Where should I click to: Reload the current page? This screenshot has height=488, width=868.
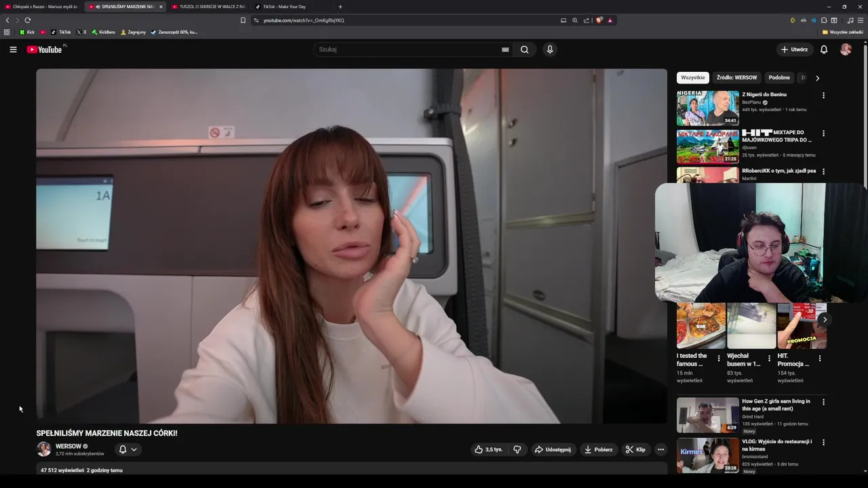pyautogui.click(x=27, y=20)
